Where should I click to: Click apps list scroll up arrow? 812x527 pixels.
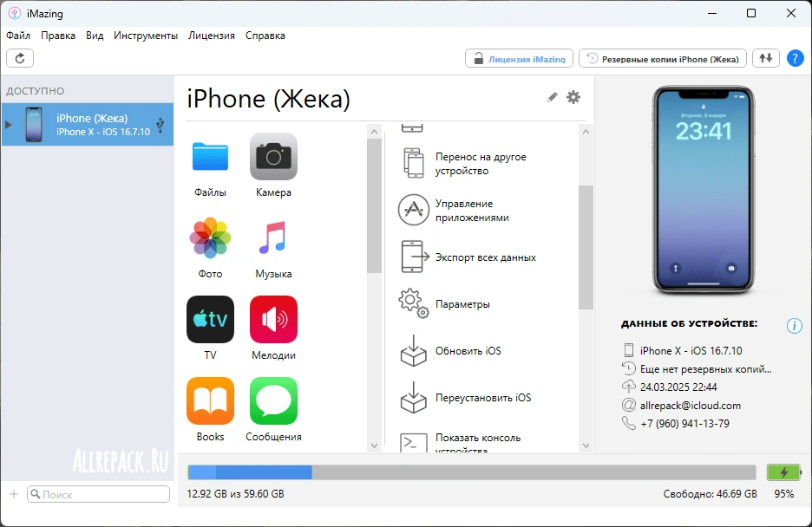[374, 132]
